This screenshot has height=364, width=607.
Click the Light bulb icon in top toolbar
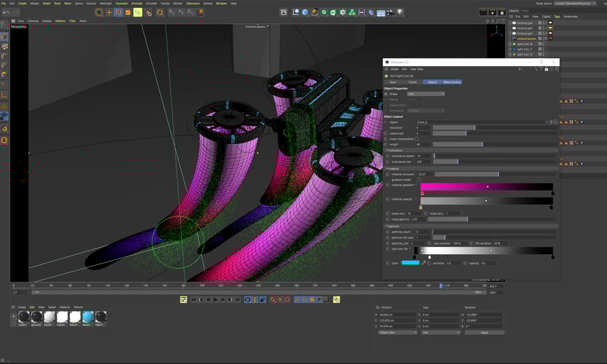tap(400, 13)
